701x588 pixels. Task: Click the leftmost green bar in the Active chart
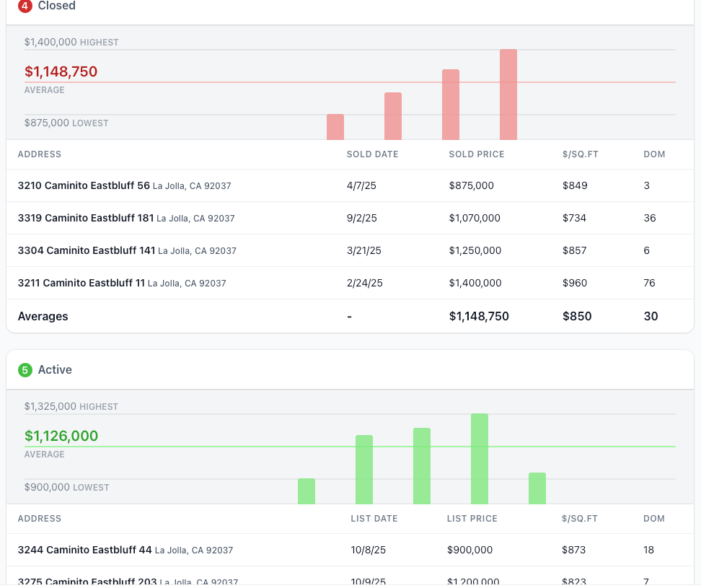(307, 491)
